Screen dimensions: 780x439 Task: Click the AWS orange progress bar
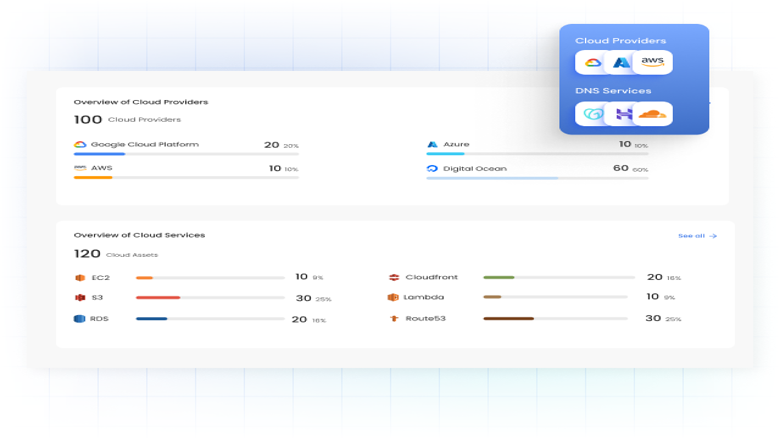[x=186, y=177]
